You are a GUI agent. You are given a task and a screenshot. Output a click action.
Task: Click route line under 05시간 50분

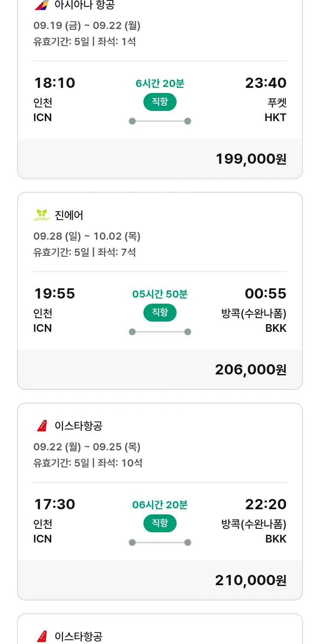[160, 332]
